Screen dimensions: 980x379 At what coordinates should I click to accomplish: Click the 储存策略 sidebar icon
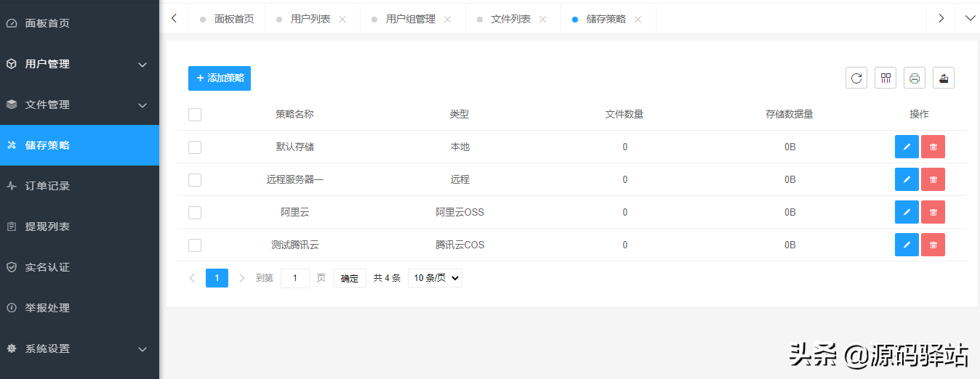[x=12, y=145]
